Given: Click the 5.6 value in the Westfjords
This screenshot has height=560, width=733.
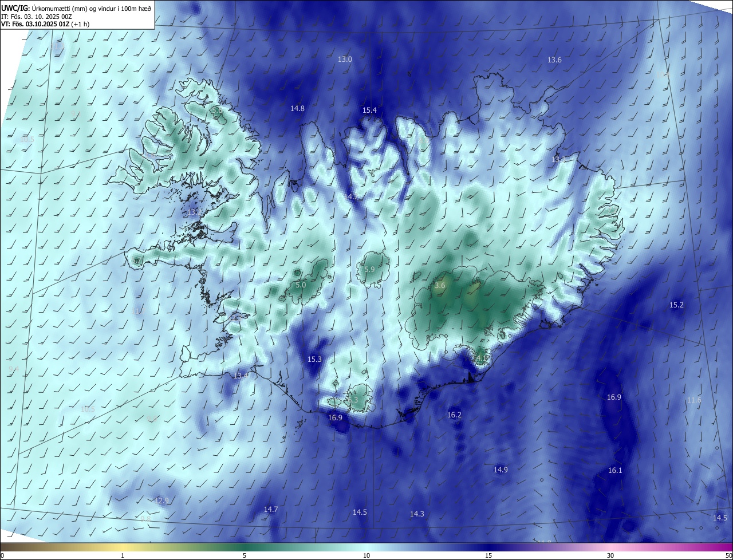Looking at the screenshot, I should (x=216, y=110).
